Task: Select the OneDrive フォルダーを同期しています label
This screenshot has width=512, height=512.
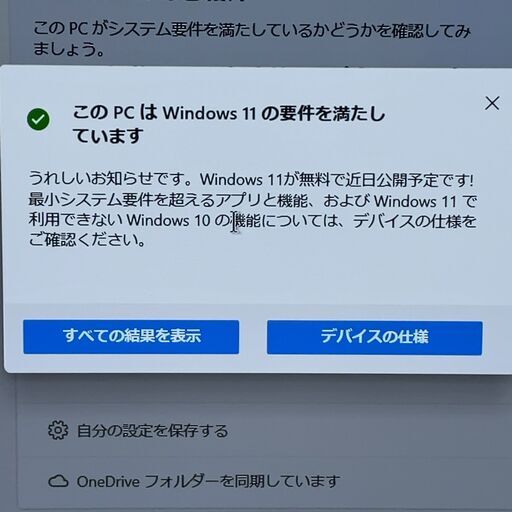Action: tap(209, 481)
